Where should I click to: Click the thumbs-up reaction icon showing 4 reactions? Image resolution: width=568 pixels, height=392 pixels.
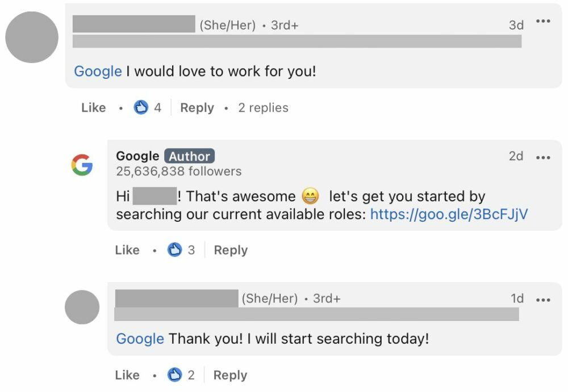coord(140,107)
